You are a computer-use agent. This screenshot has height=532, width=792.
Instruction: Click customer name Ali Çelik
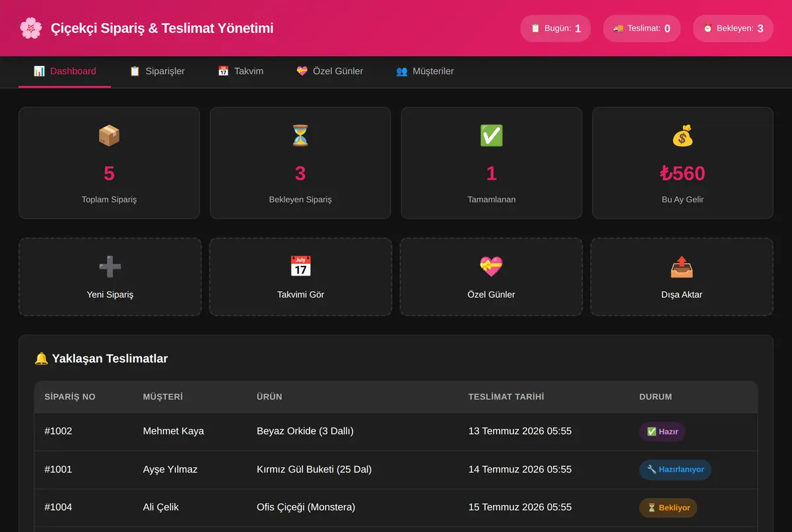[x=161, y=507]
